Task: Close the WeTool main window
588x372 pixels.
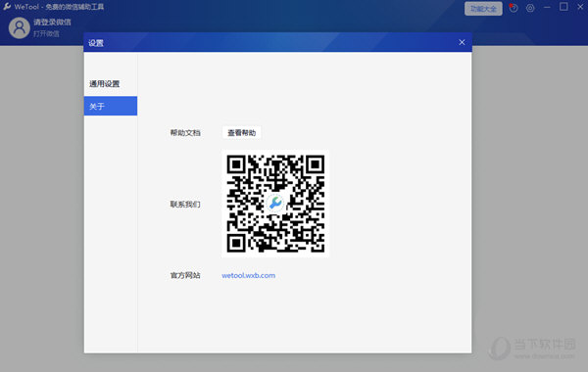Action: click(580, 7)
